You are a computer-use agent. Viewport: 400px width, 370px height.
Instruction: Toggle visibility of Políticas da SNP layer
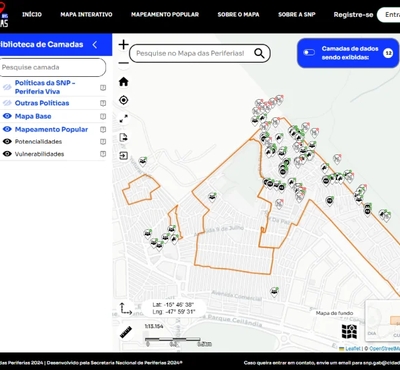[x=7, y=87]
